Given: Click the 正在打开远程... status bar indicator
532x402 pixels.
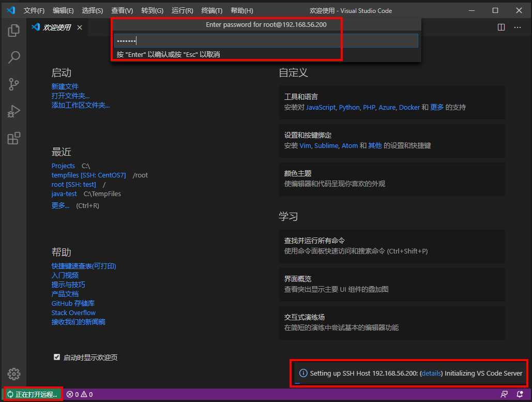Looking at the screenshot, I should click(33, 394).
